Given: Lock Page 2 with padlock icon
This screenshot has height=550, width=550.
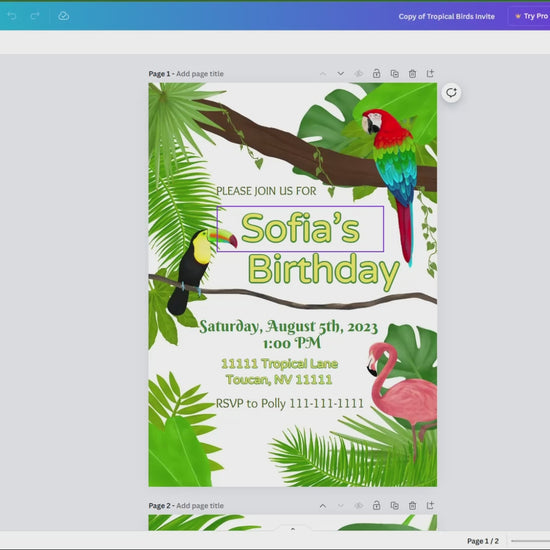Looking at the screenshot, I should tap(376, 505).
